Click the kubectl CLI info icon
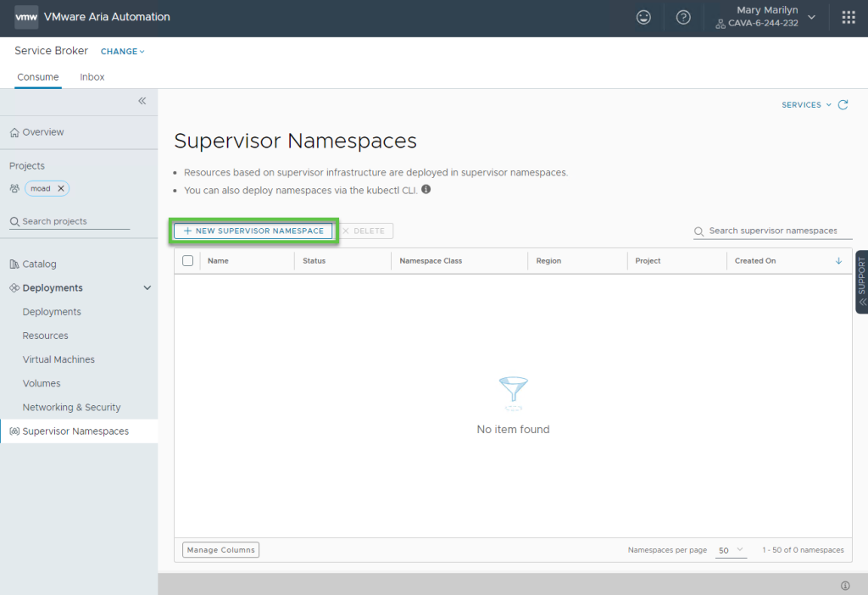The width and height of the screenshot is (868, 595). point(426,190)
